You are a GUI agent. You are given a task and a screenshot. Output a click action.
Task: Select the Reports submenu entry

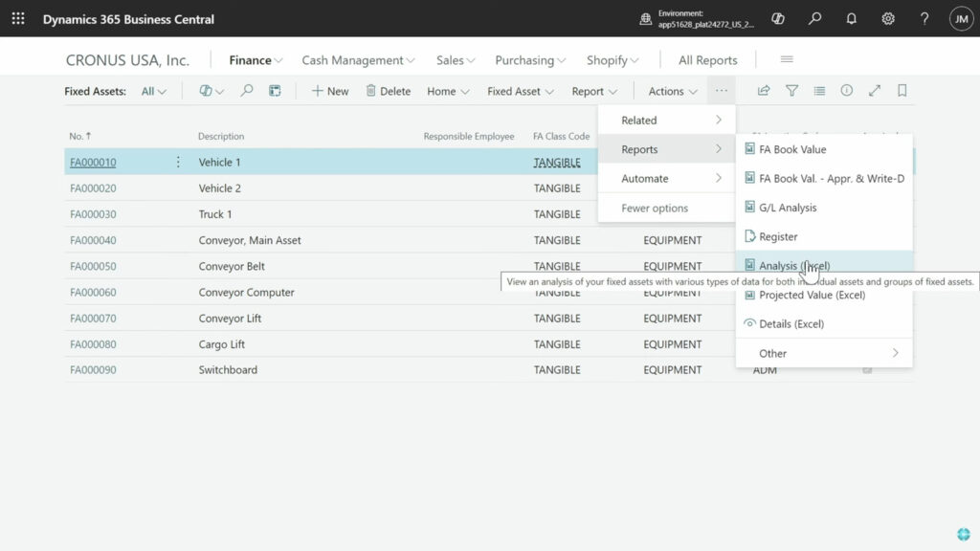click(666, 149)
